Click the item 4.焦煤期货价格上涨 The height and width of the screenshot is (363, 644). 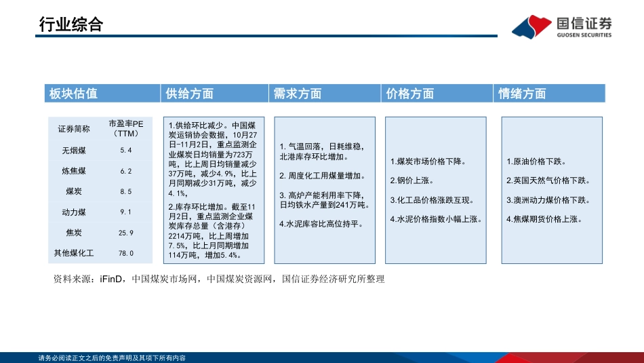pos(544,219)
